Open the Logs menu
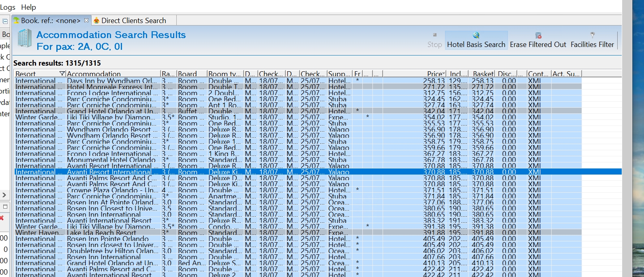Viewport: 644px width, 277px height. click(7, 7)
